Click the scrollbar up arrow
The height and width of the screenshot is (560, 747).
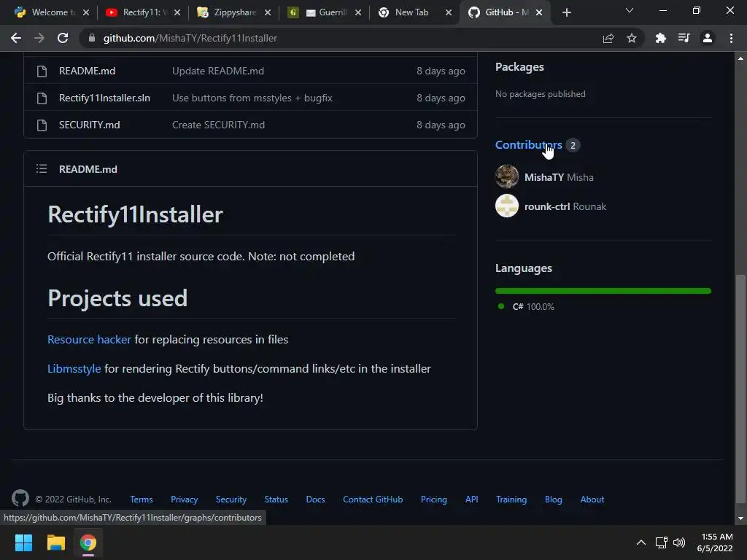click(x=740, y=58)
